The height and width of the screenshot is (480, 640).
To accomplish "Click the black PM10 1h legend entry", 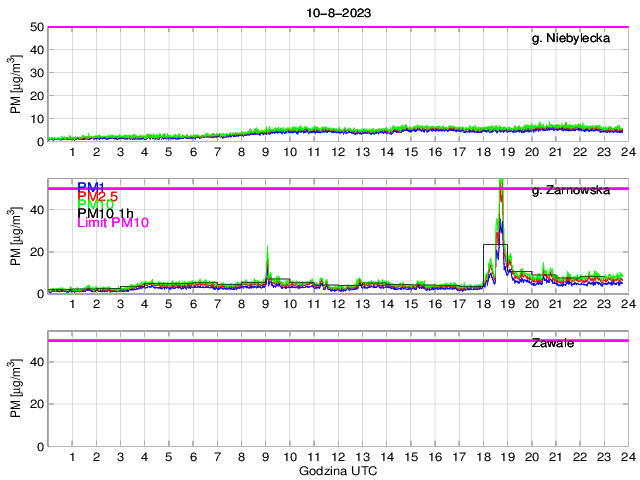I will pyautogui.click(x=105, y=213).
